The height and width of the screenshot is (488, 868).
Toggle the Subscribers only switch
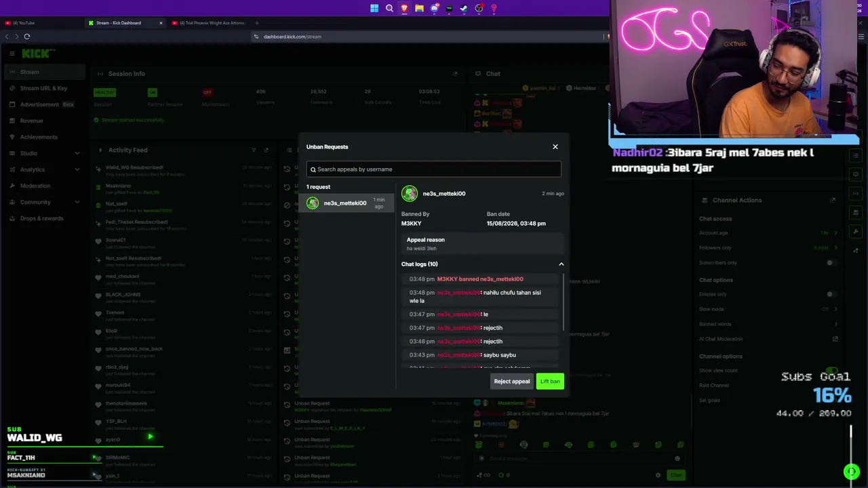pyautogui.click(x=831, y=263)
